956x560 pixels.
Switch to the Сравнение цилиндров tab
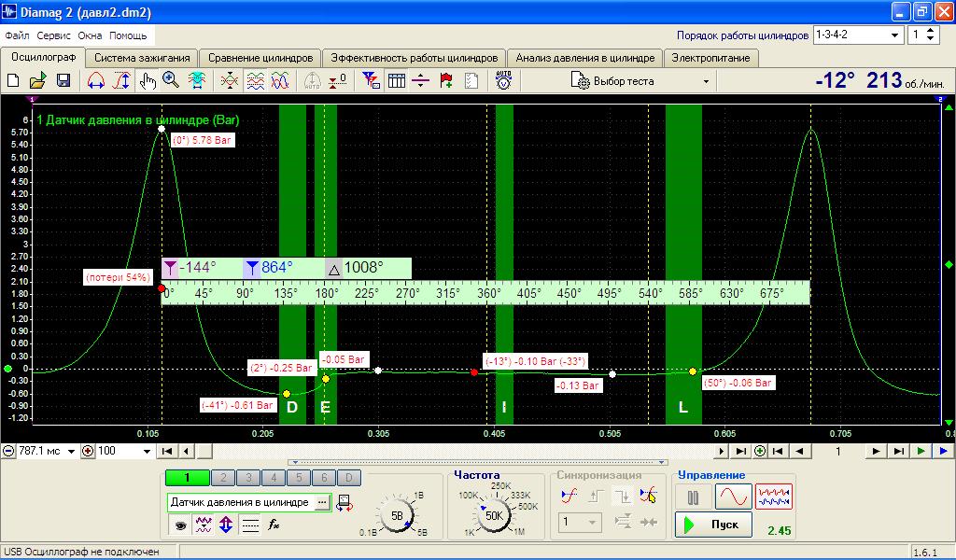click(x=260, y=58)
